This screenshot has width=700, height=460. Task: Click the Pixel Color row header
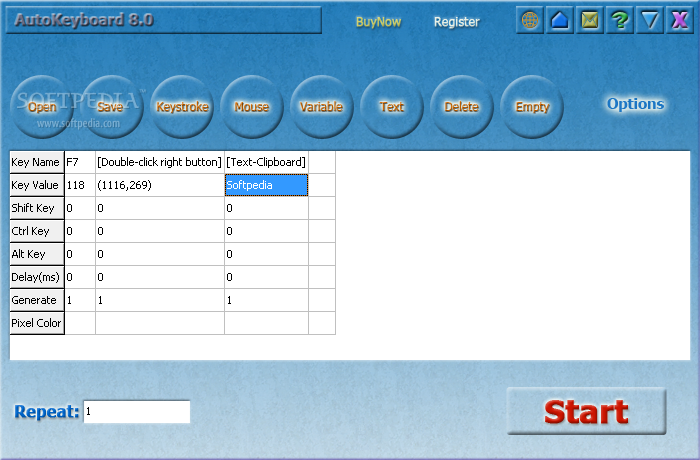(x=37, y=323)
